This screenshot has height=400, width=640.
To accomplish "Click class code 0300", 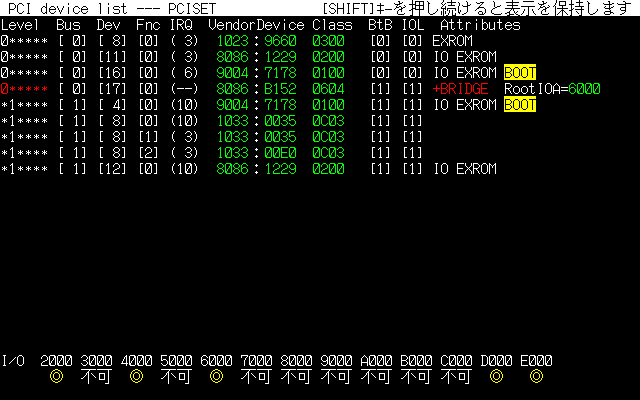I will tap(329, 41).
